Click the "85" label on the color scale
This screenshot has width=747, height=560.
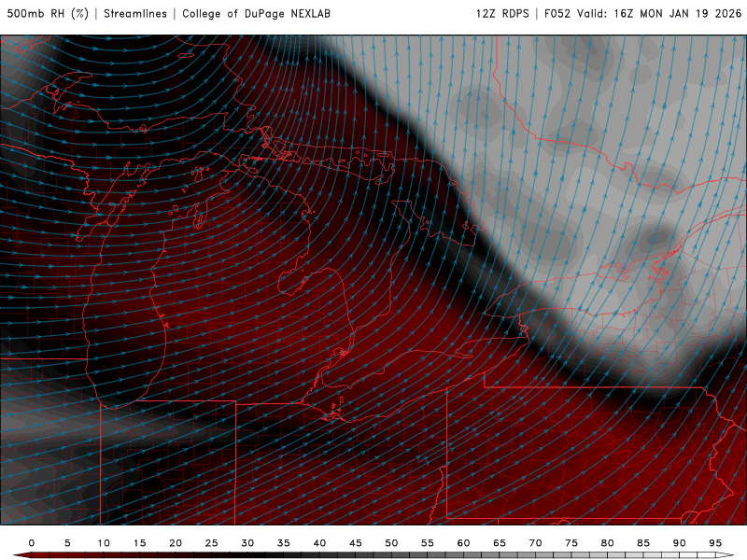(643, 543)
